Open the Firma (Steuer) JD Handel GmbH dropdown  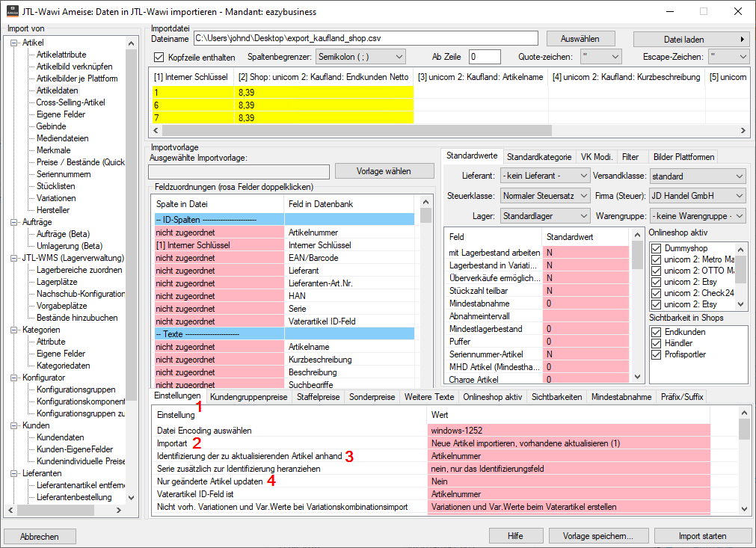698,196
